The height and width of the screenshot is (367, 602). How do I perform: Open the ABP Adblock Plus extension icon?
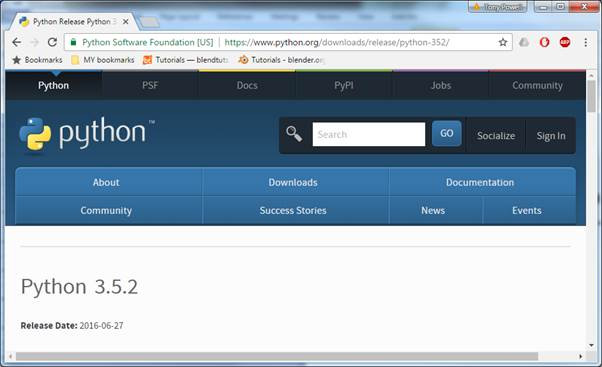pyautogui.click(x=565, y=42)
